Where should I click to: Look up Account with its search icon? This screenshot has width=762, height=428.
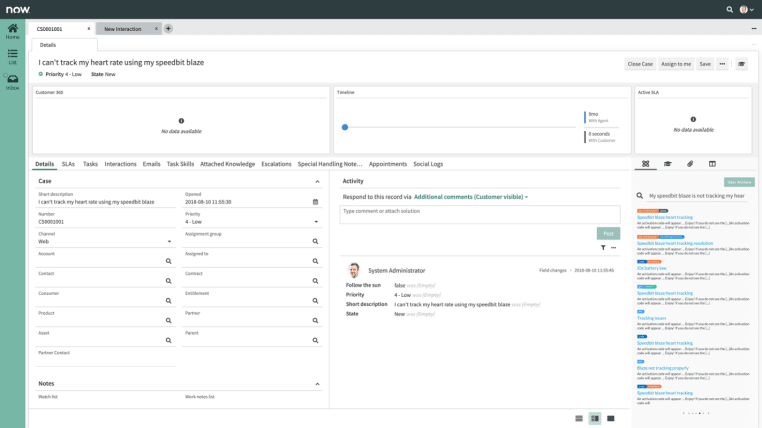coord(169,261)
